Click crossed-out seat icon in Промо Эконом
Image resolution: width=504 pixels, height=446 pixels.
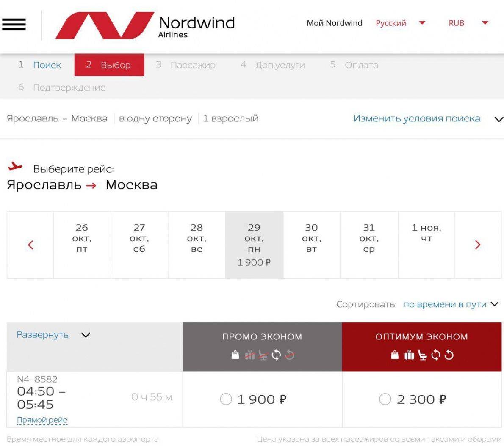pyautogui.click(x=263, y=355)
